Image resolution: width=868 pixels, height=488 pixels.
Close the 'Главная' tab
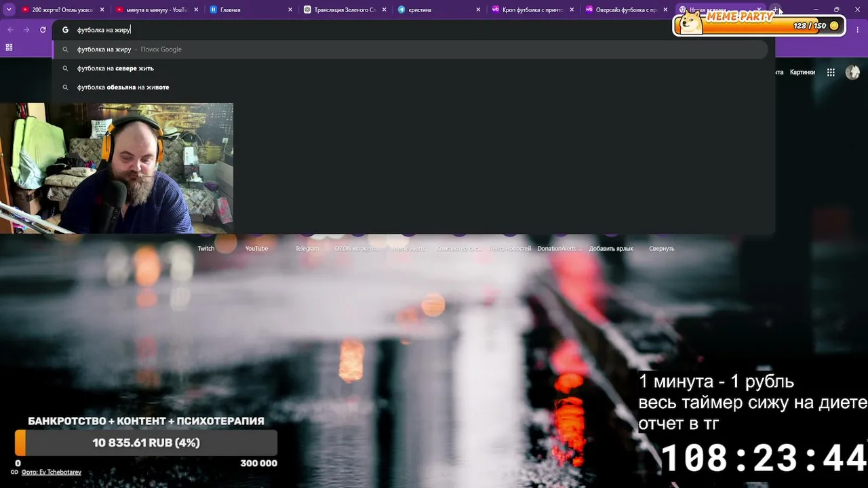coord(290,10)
